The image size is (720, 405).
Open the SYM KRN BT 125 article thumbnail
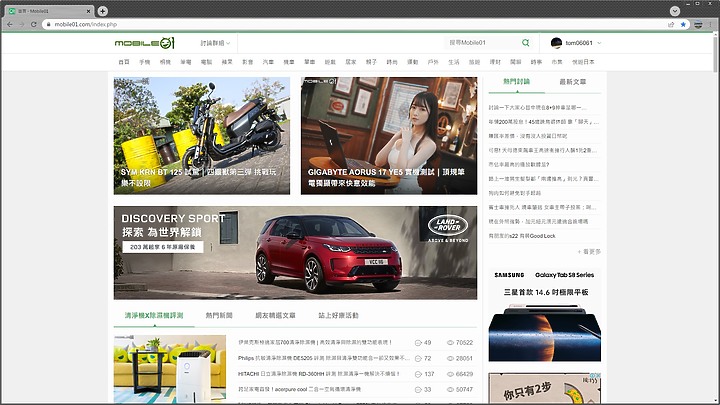202,136
